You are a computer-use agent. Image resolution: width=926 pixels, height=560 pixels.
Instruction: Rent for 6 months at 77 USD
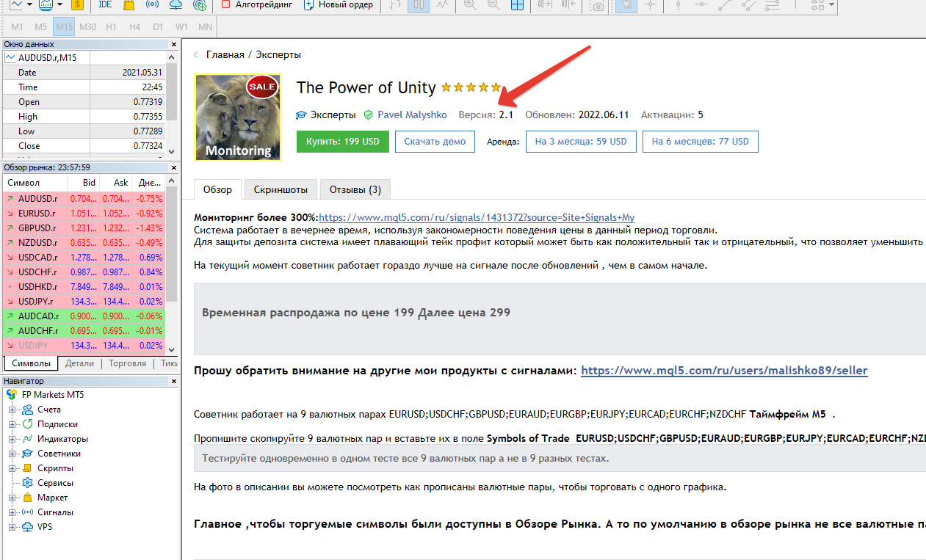(x=701, y=142)
